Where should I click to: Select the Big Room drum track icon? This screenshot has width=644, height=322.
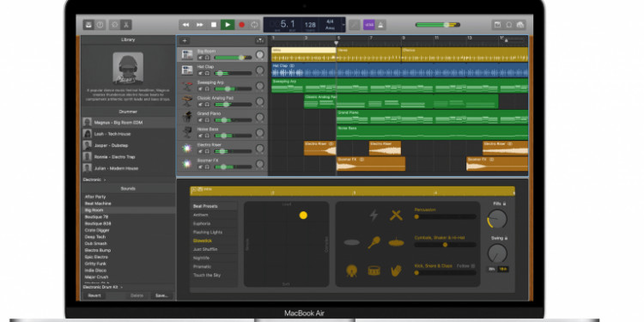[187, 55]
